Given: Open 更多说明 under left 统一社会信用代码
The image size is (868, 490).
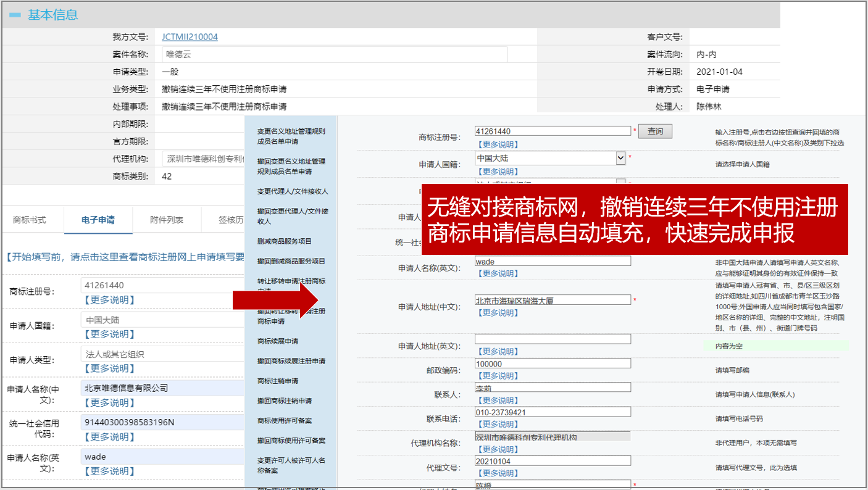Looking at the screenshot, I should point(109,437).
